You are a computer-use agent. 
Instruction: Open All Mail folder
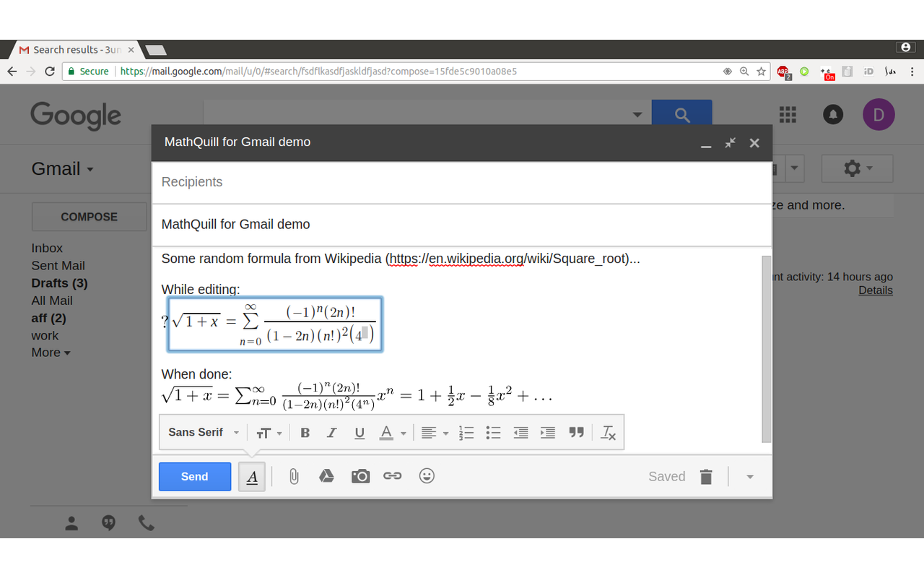pos(52,301)
